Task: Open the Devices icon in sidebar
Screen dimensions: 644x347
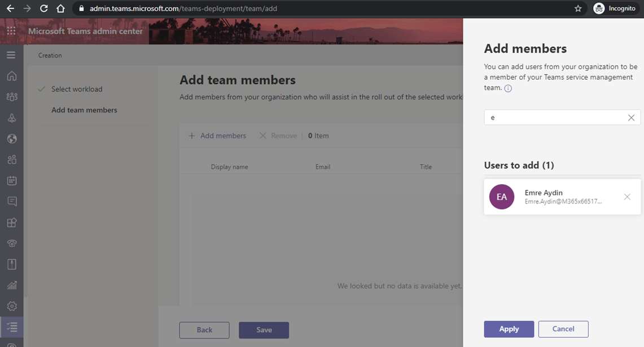Action: click(12, 118)
